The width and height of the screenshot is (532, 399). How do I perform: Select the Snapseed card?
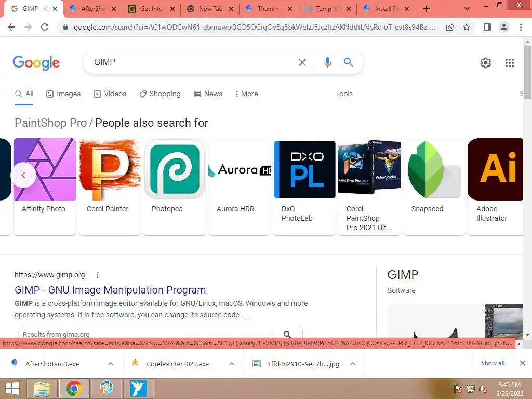click(434, 187)
